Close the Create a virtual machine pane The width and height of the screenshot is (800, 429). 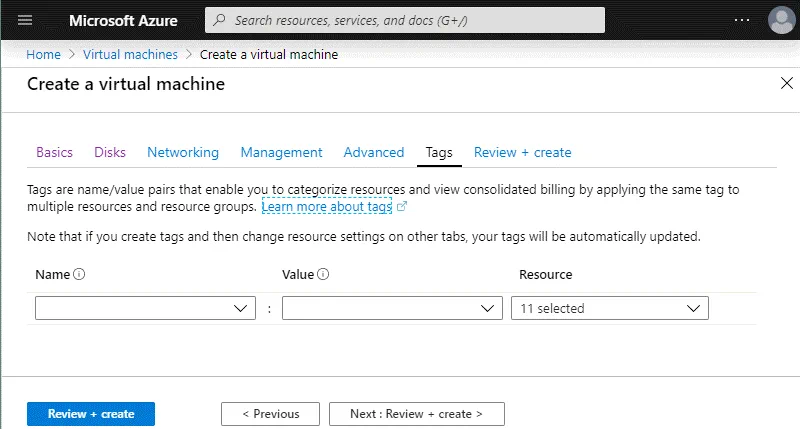[x=786, y=83]
